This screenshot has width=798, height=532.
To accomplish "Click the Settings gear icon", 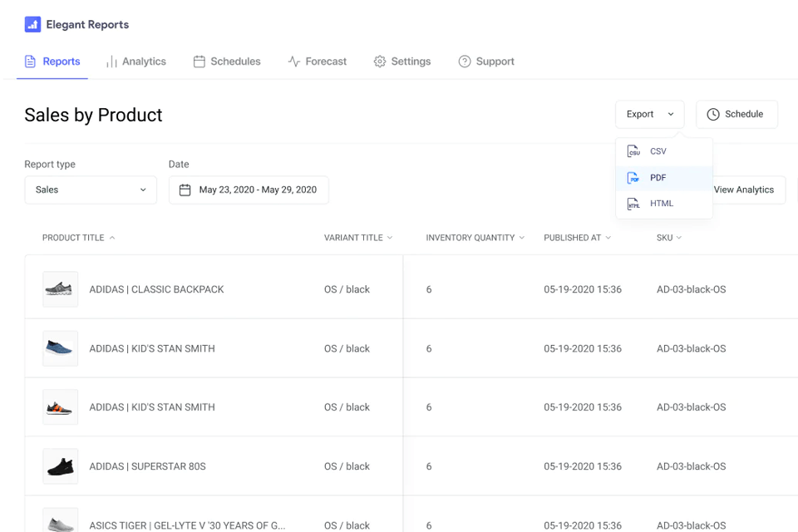I will (x=380, y=62).
